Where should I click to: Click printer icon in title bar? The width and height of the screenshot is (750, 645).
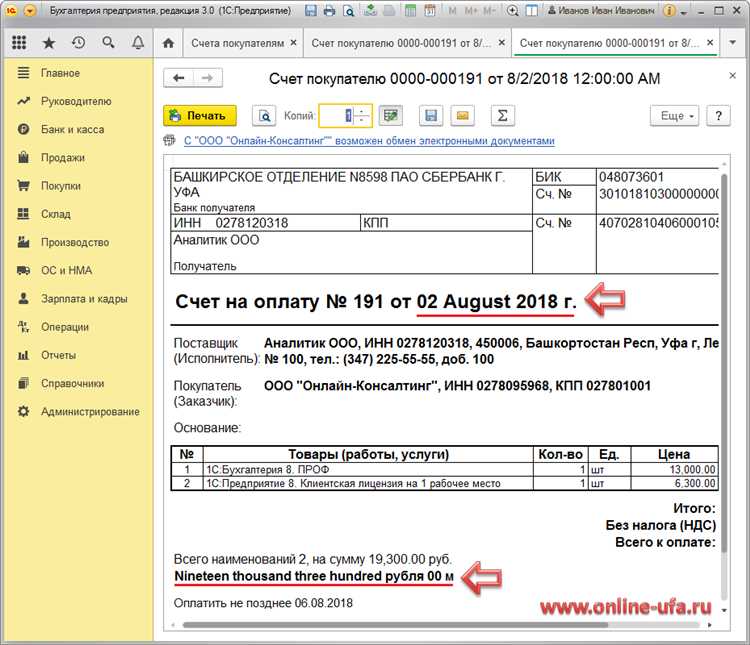point(329,10)
